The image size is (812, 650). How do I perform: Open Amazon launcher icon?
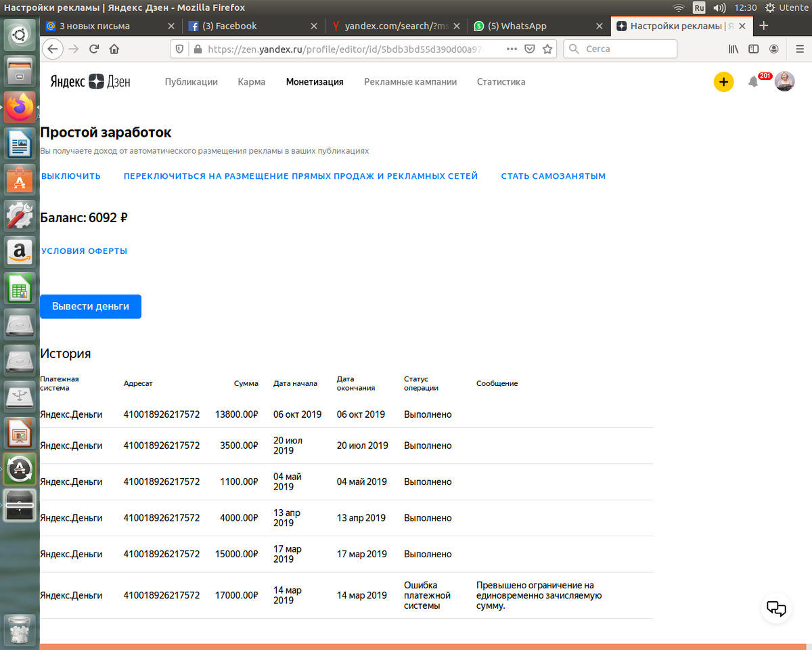point(20,253)
